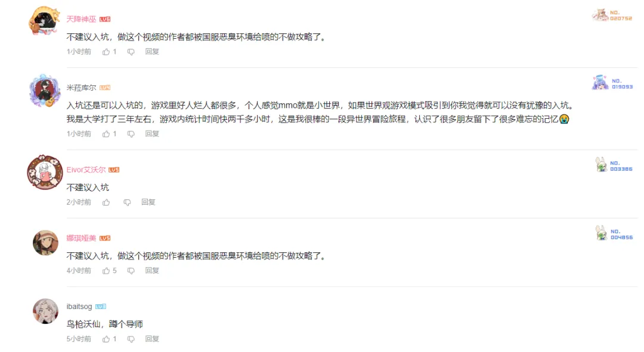The height and width of the screenshot is (352, 644).
Task: Reply to 天降神巫's comment
Action: (x=152, y=51)
